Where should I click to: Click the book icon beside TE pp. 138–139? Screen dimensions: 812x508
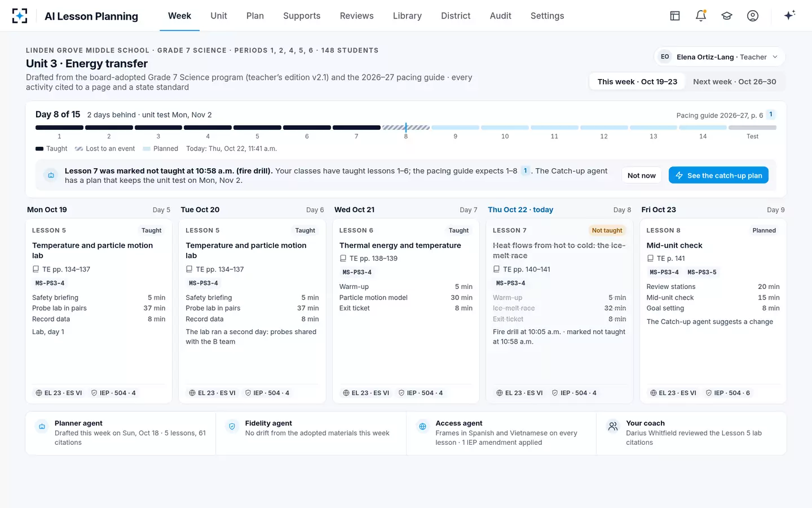pyautogui.click(x=343, y=259)
